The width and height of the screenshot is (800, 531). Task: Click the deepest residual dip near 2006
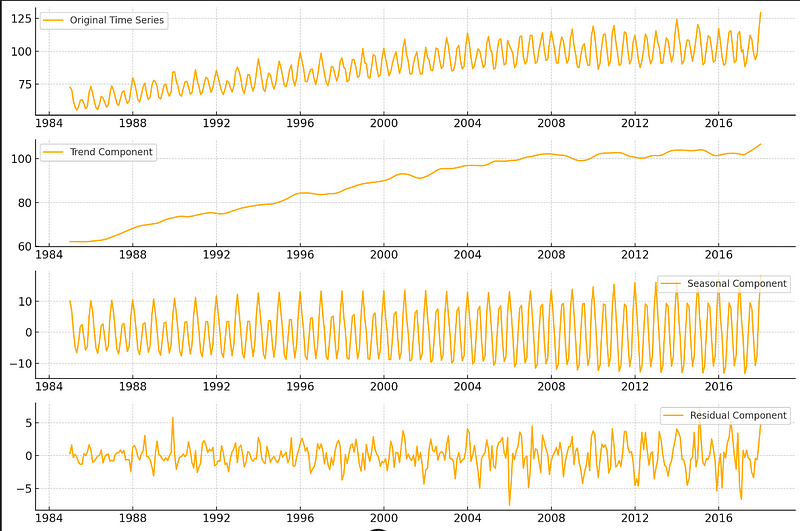pyautogui.click(x=509, y=504)
